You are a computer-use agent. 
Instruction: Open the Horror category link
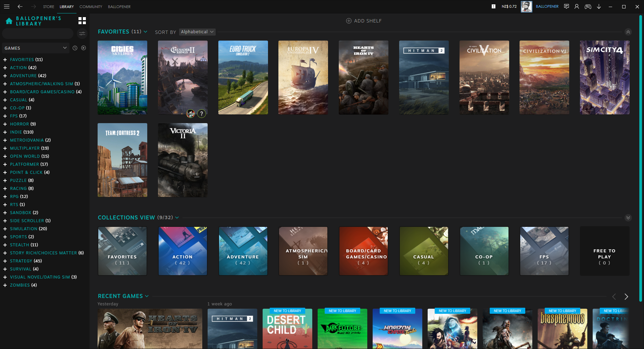coord(19,124)
